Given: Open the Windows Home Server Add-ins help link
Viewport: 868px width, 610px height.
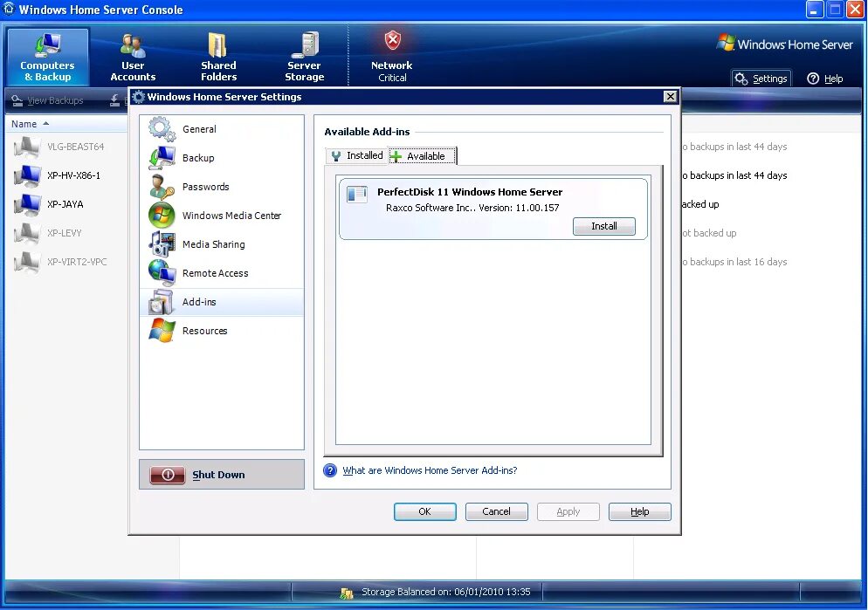Looking at the screenshot, I should (432, 470).
